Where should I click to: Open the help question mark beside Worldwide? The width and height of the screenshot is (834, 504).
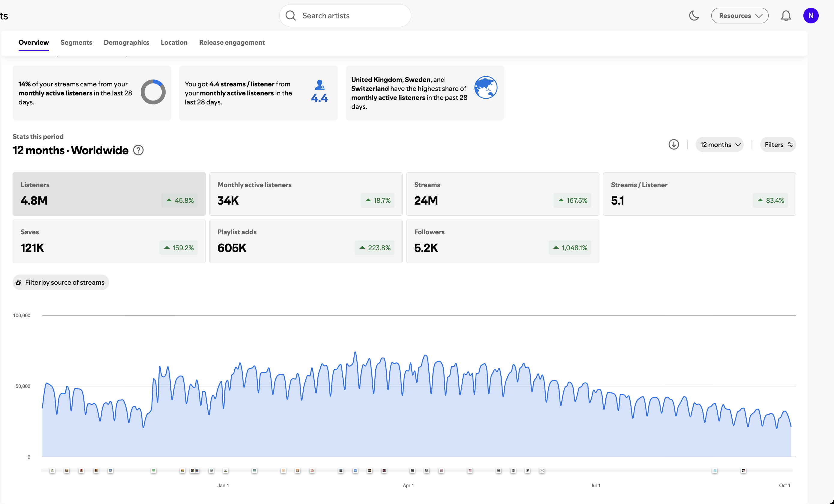point(138,150)
